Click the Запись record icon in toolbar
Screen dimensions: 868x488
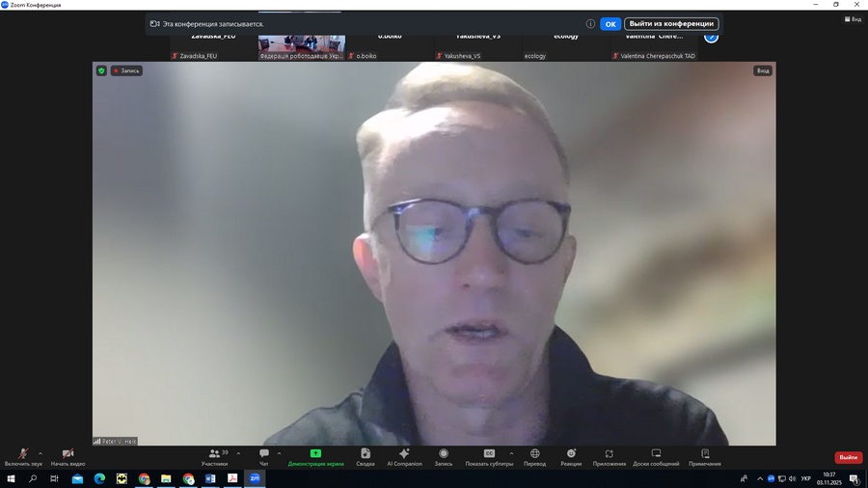[x=444, y=455]
